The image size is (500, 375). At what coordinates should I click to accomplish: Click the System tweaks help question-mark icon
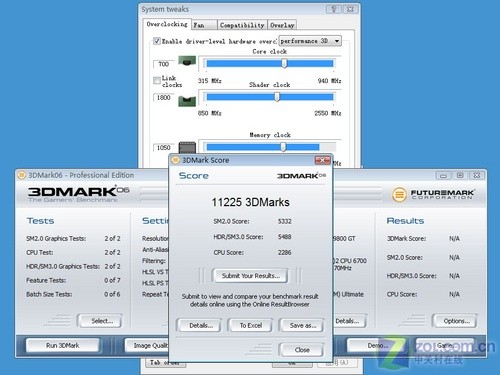pos(334,9)
